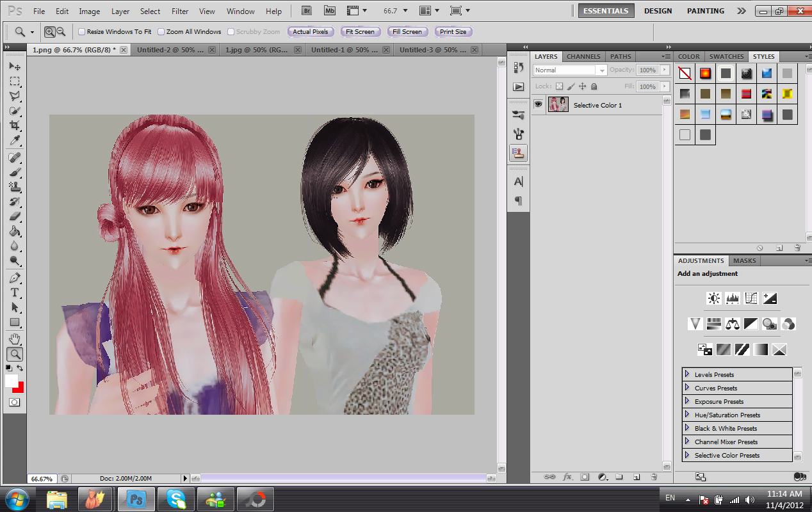Add a Brightness/Contrast adjustment

click(713, 298)
